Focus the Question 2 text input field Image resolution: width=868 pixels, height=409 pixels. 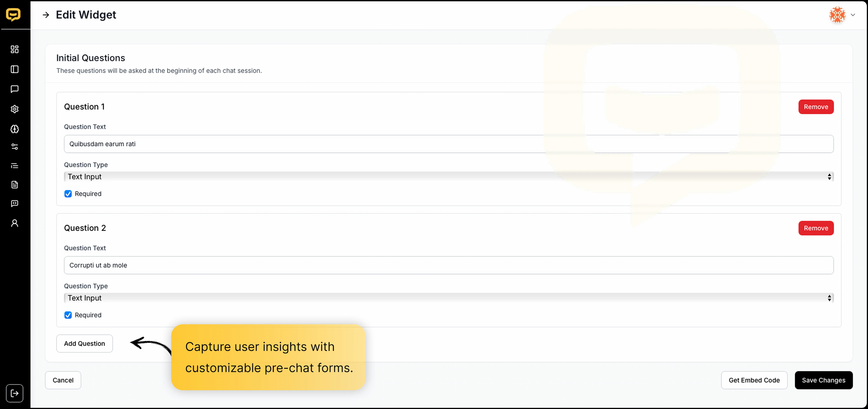(x=448, y=266)
